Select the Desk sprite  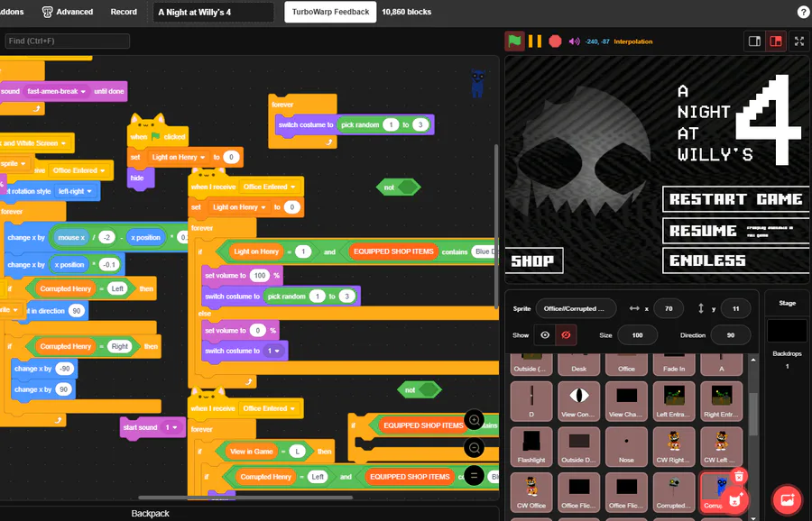[x=579, y=364]
